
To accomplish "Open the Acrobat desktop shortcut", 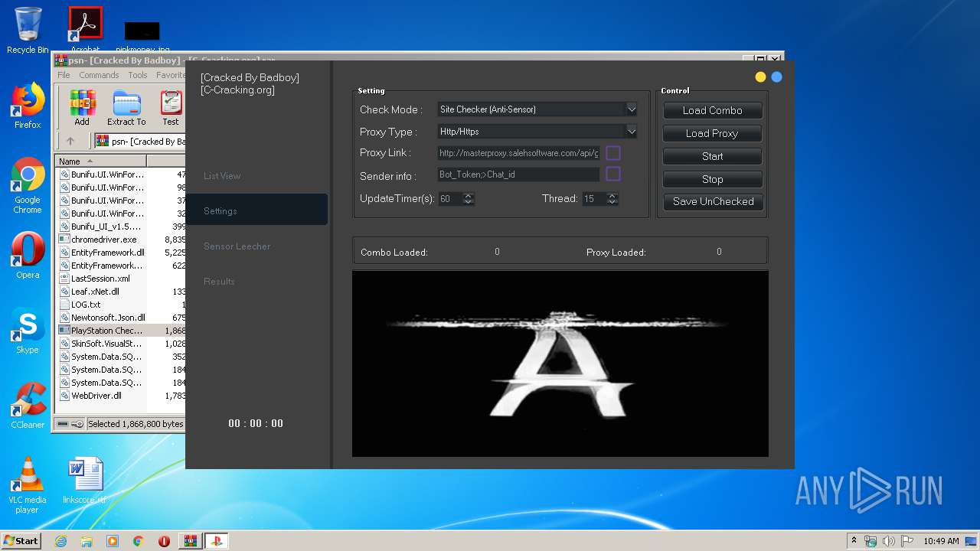I will [85, 29].
